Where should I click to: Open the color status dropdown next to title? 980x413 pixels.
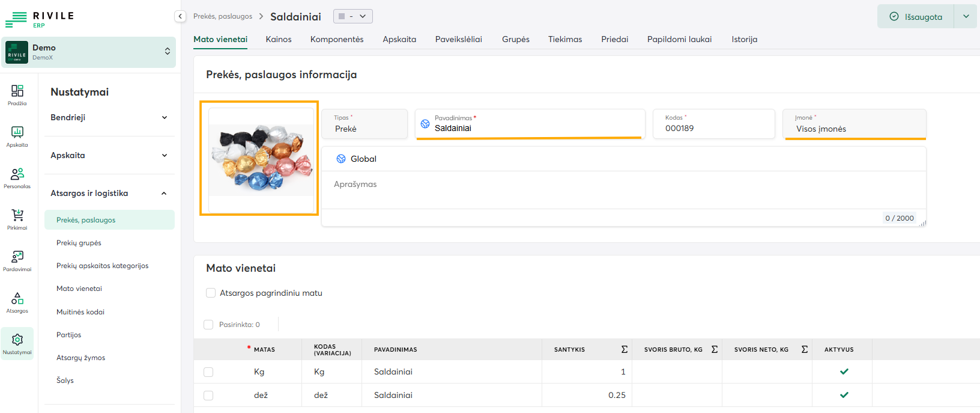[x=353, y=16]
